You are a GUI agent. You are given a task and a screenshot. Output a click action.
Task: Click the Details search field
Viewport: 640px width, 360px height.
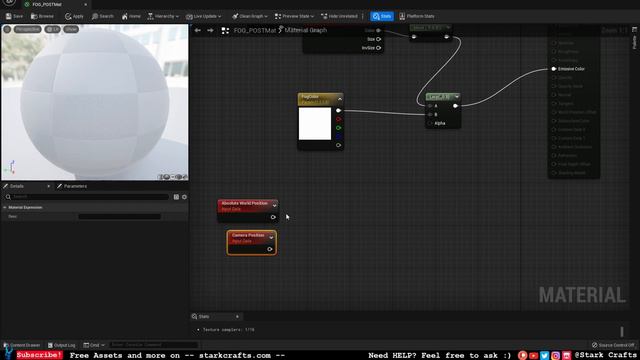pyautogui.click(x=87, y=197)
